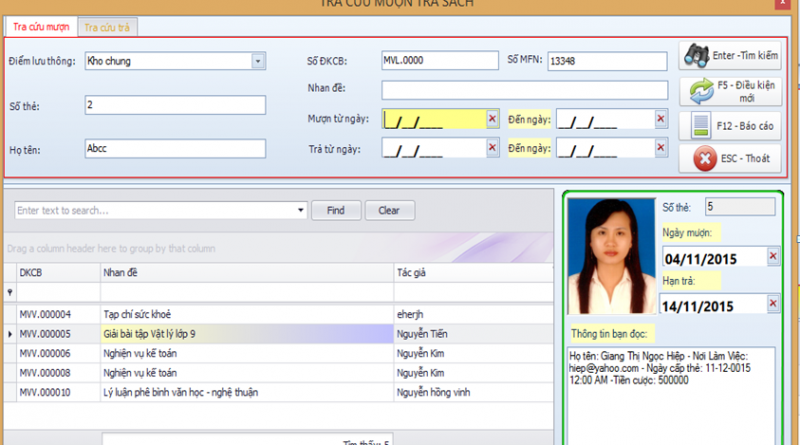
Task: Click author Nguyễn Tiến
Action: tap(422, 334)
